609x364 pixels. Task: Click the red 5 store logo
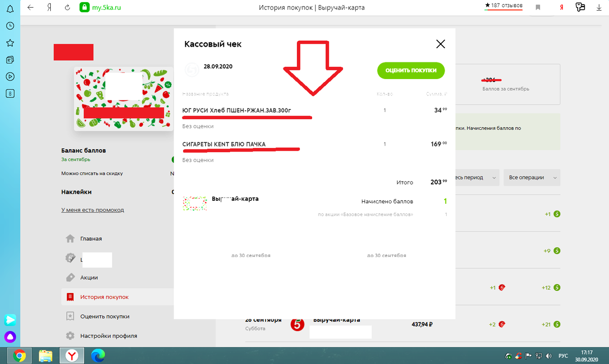tap(298, 324)
